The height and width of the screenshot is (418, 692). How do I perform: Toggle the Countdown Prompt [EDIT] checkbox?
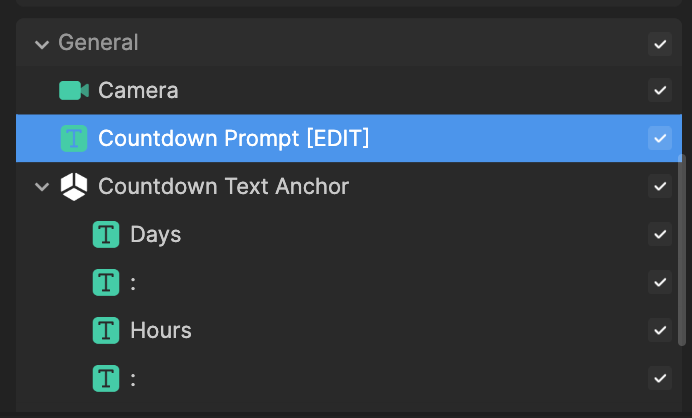(x=660, y=138)
